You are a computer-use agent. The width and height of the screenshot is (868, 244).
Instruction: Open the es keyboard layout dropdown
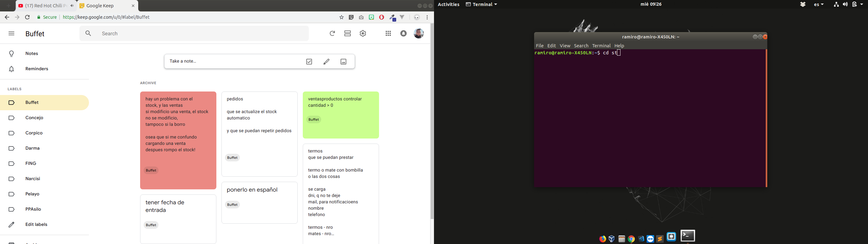coord(819,4)
